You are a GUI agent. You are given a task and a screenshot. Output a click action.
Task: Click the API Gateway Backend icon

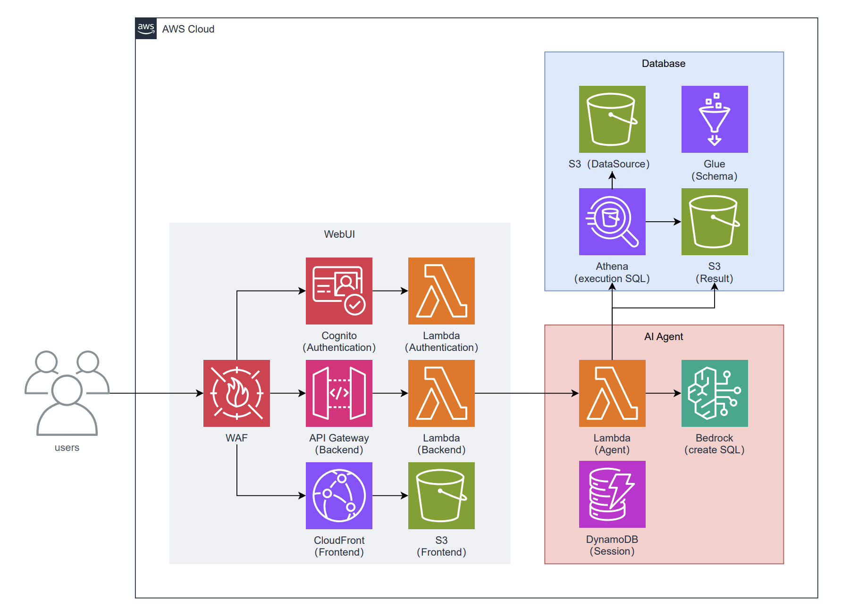[339, 393]
